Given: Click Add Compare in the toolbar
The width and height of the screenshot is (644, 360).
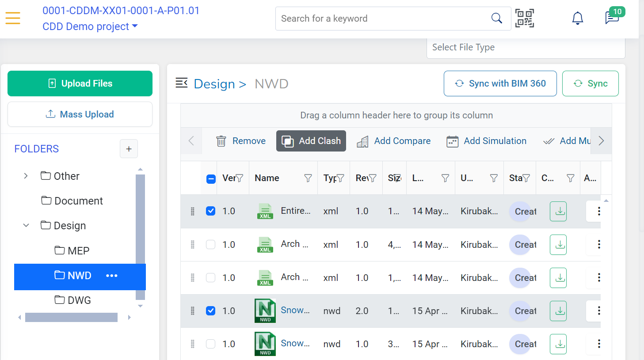Looking at the screenshot, I should [393, 141].
